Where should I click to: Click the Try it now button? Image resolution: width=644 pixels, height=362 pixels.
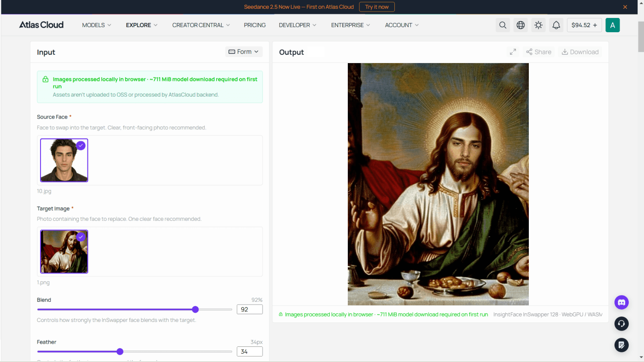(377, 7)
